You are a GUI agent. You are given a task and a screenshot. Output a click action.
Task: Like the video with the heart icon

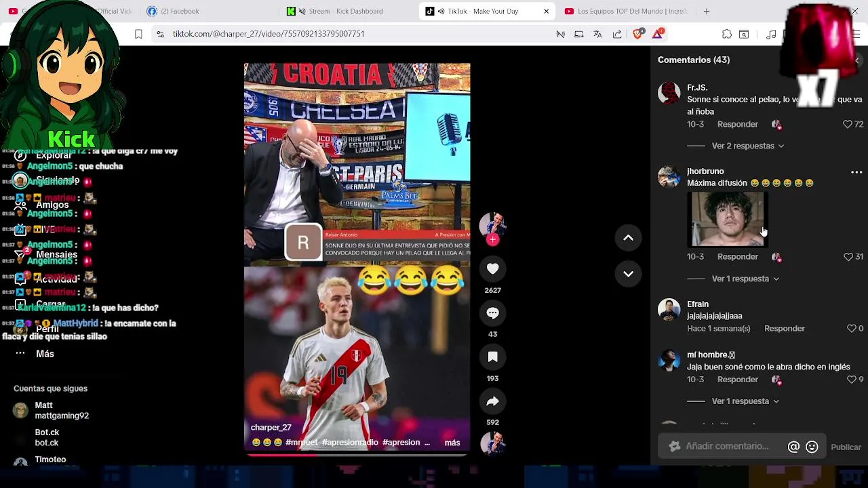tap(493, 269)
